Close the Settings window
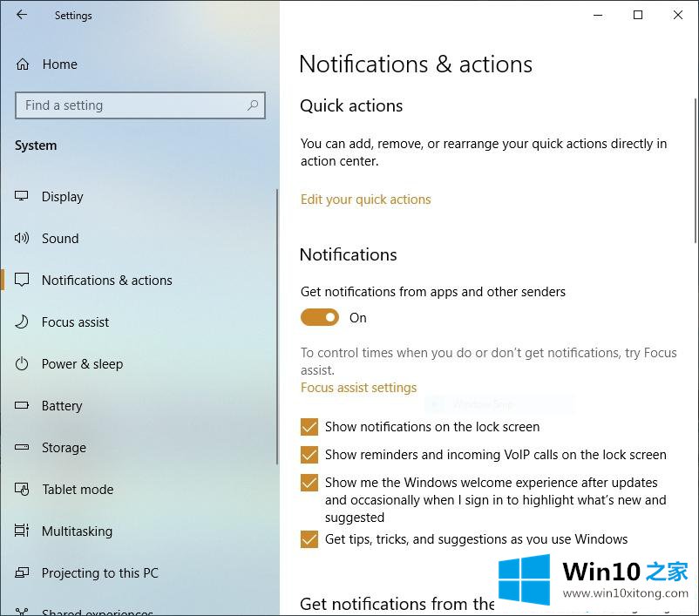Viewport: 699px width, 616px height. click(x=678, y=15)
